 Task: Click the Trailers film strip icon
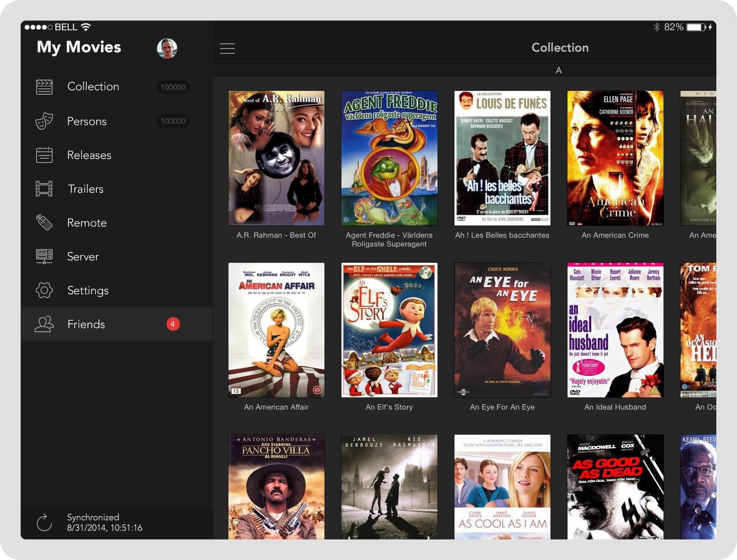[44, 189]
